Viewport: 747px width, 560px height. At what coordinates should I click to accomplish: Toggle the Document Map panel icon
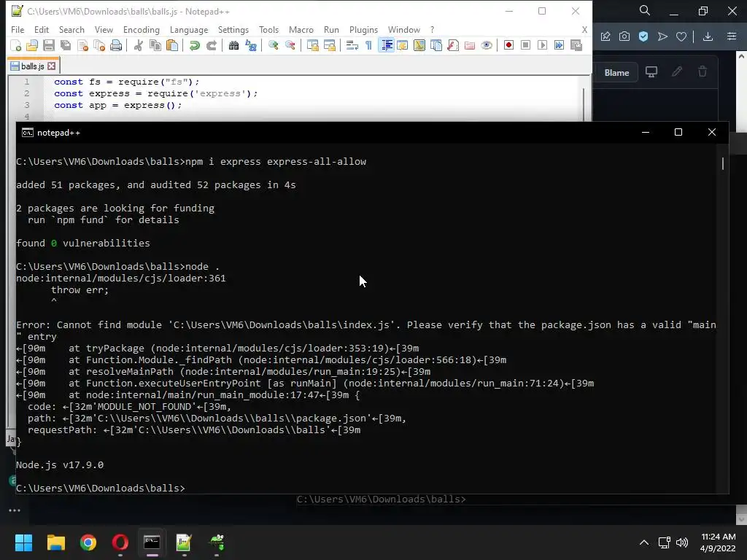(x=419, y=45)
